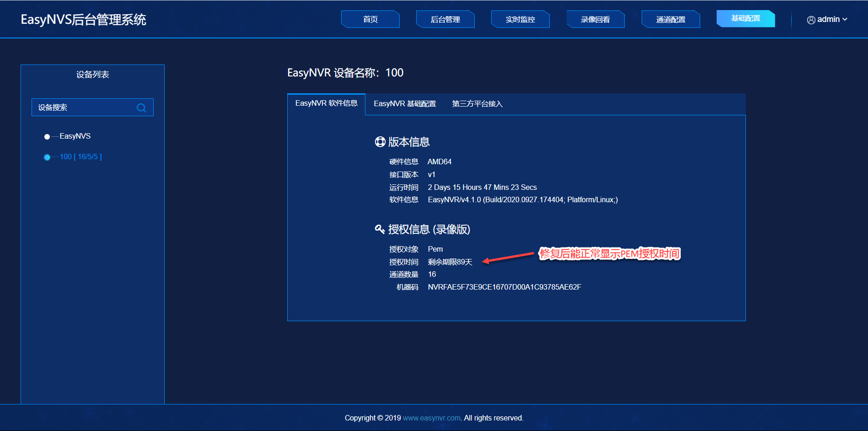Click the interface version value v1

pos(431,174)
